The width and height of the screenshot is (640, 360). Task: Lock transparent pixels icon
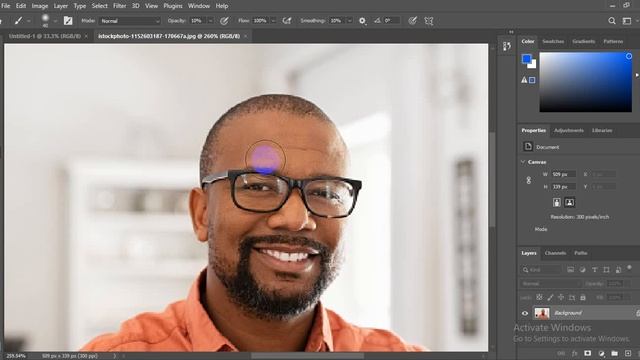click(539, 298)
